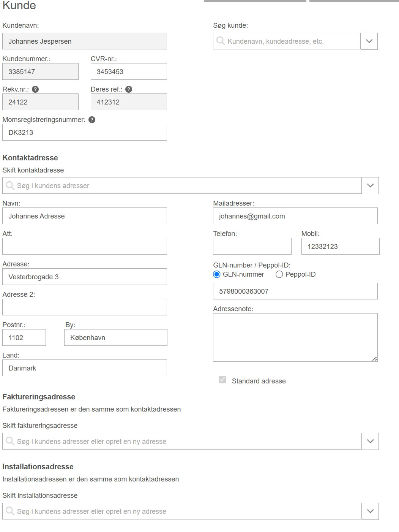Screen dimensions: 399x532
Task: Click the CVR-nr. input field
Action: point(129,71)
